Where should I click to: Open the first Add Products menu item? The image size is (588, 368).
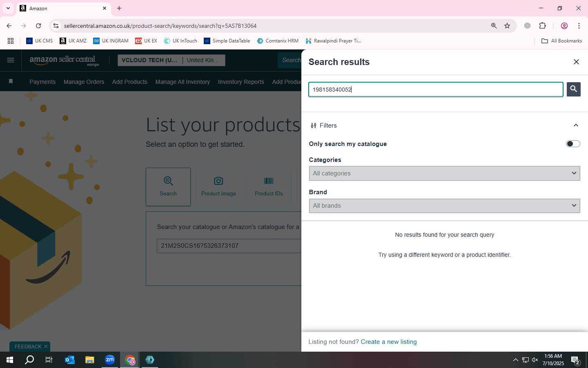(129, 82)
